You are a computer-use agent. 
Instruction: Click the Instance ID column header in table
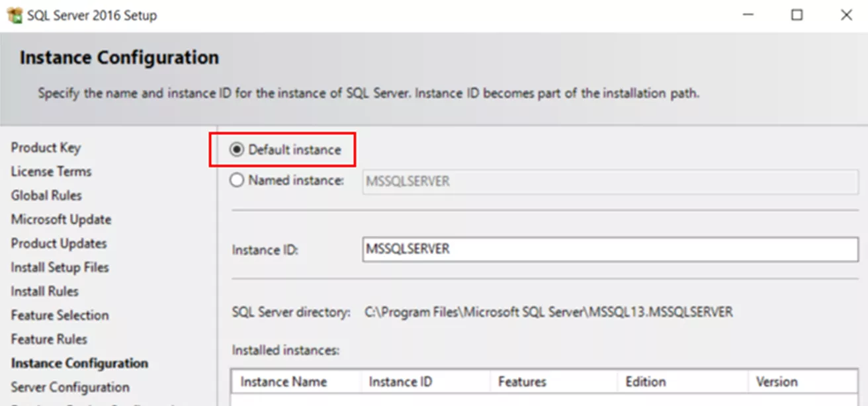point(425,382)
